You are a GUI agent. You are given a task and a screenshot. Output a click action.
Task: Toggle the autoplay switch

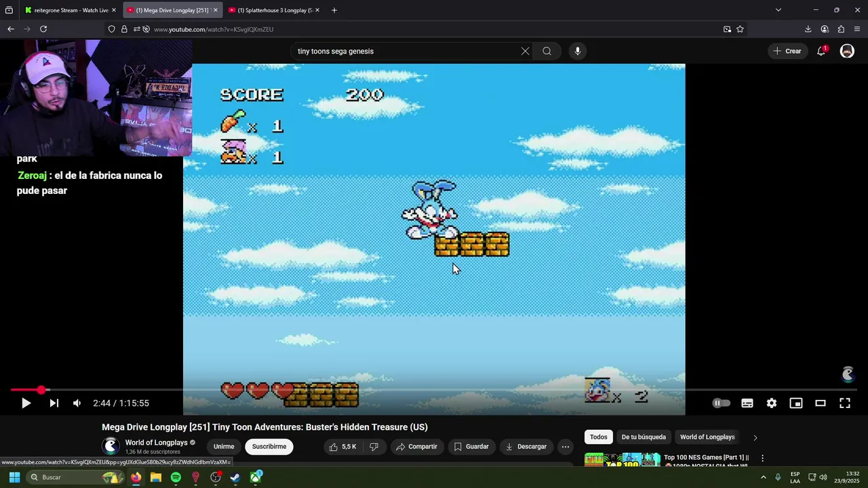point(721,403)
